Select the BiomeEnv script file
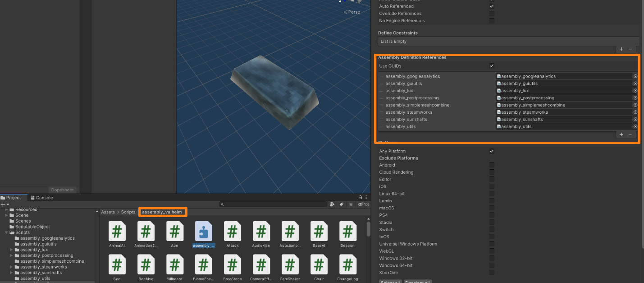 [x=203, y=268]
